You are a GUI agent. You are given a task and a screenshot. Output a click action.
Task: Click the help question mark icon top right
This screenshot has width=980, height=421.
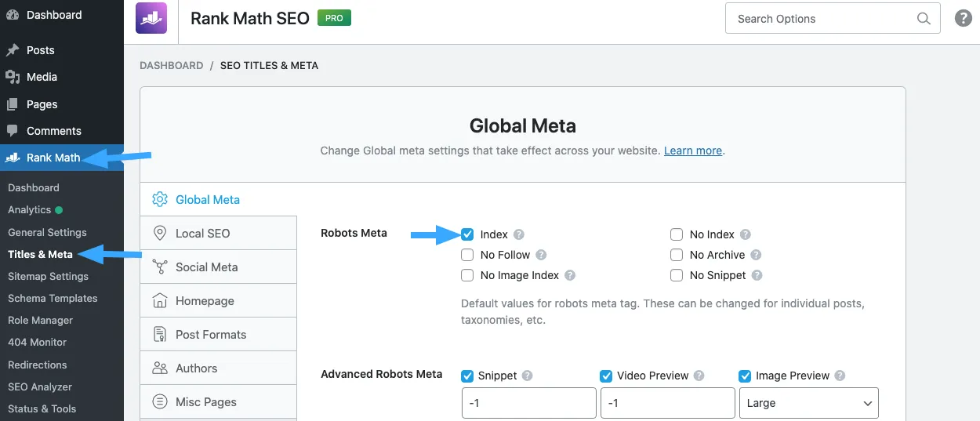[963, 19]
